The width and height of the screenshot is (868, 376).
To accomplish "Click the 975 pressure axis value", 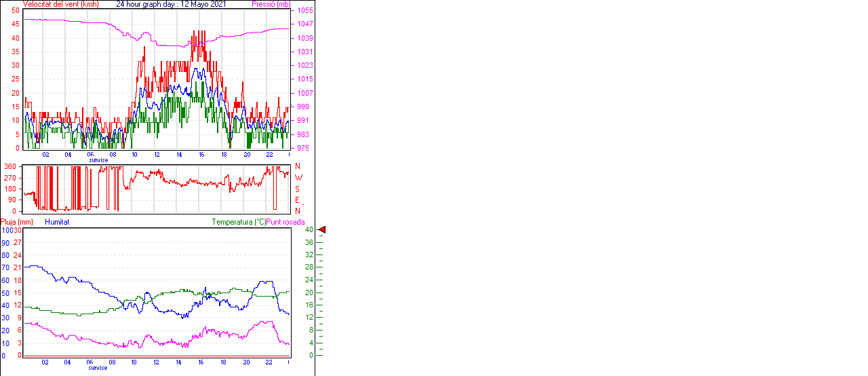I will 304,148.
